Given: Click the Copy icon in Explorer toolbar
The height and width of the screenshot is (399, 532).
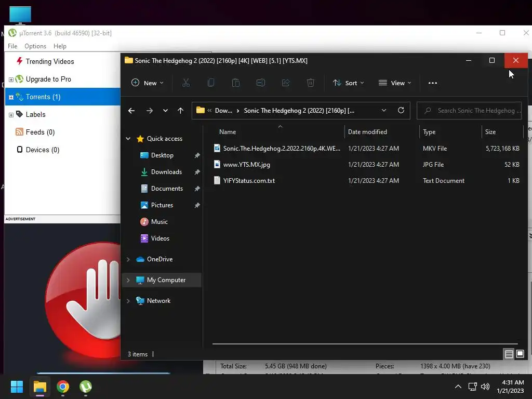Looking at the screenshot, I should tap(211, 83).
